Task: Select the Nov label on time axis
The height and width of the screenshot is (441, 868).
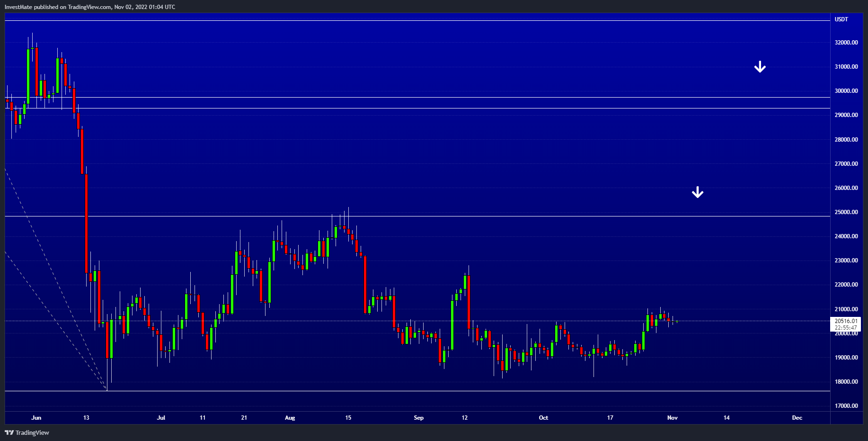Action: coord(673,418)
